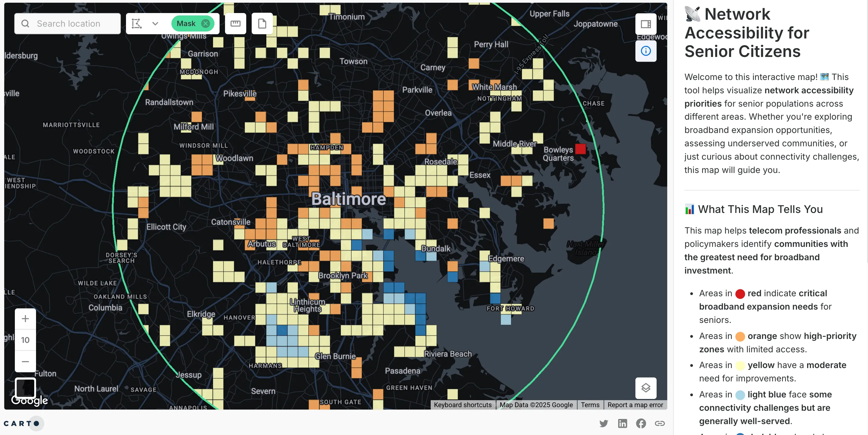Share map on Twitter icon
The height and width of the screenshot is (435, 868).
tap(604, 423)
